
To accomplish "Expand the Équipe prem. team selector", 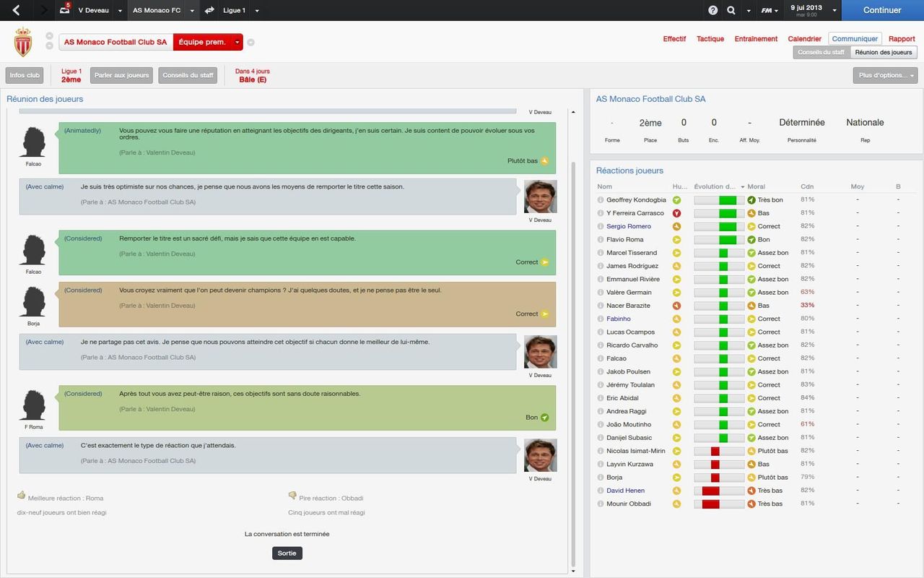I will pos(237,42).
